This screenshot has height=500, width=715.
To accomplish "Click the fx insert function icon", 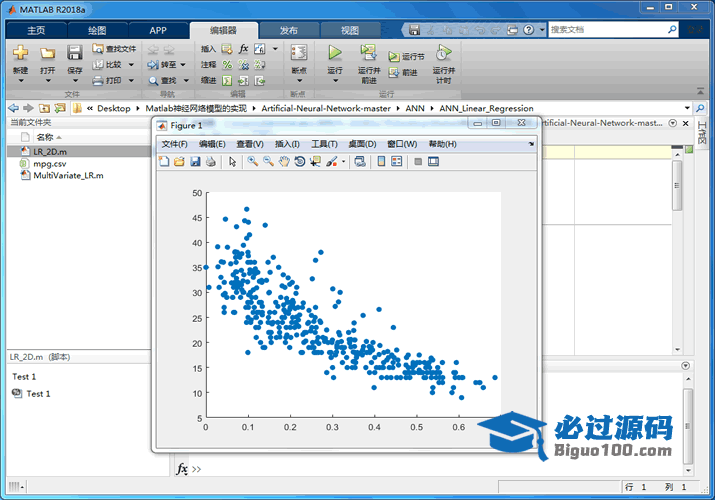I will coord(244,48).
